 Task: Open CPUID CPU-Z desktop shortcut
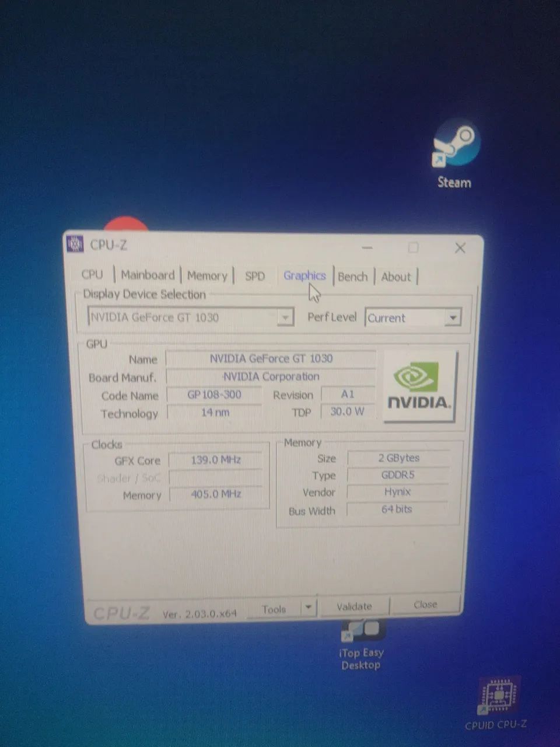(x=497, y=697)
